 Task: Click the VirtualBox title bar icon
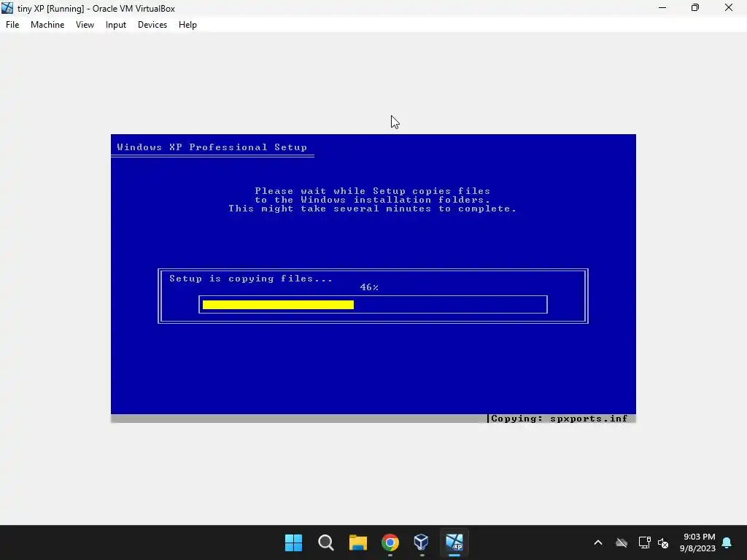tap(7, 8)
